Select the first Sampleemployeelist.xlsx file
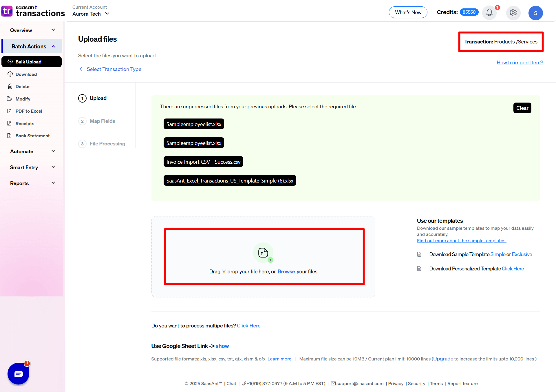The height and width of the screenshot is (392, 556). point(194,124)
